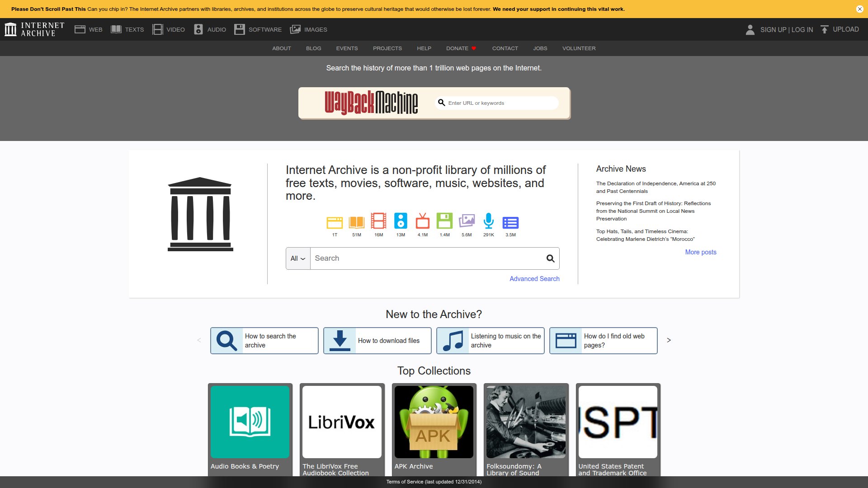
Task: Open How do I find old web pages card
Action: tap(604, 341)
